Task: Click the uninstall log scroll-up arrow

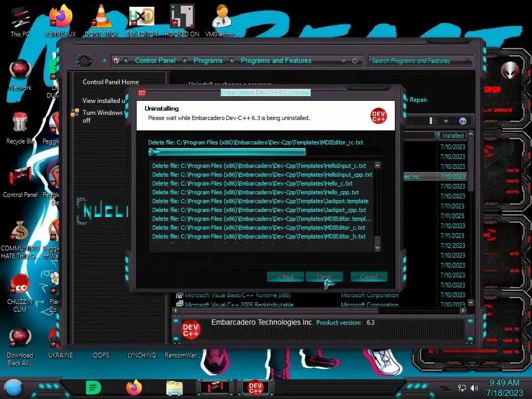Action: (x=377, y=165)
